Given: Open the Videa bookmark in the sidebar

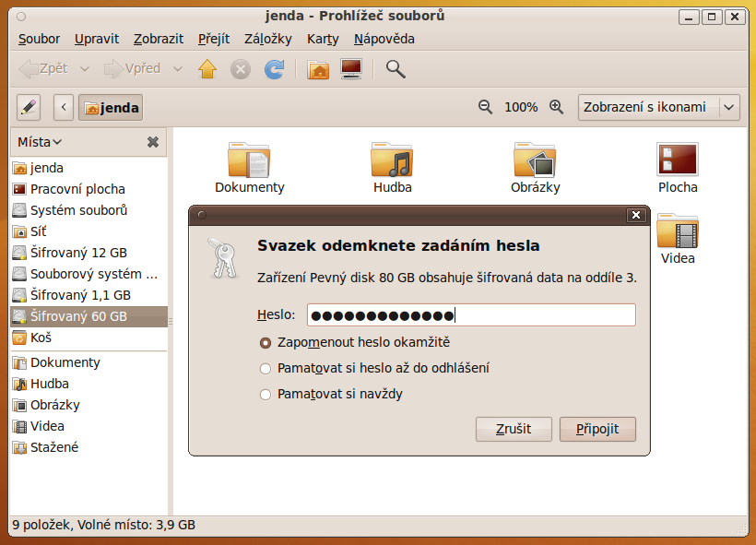Looking at the screenshot, I should [89, 426].
